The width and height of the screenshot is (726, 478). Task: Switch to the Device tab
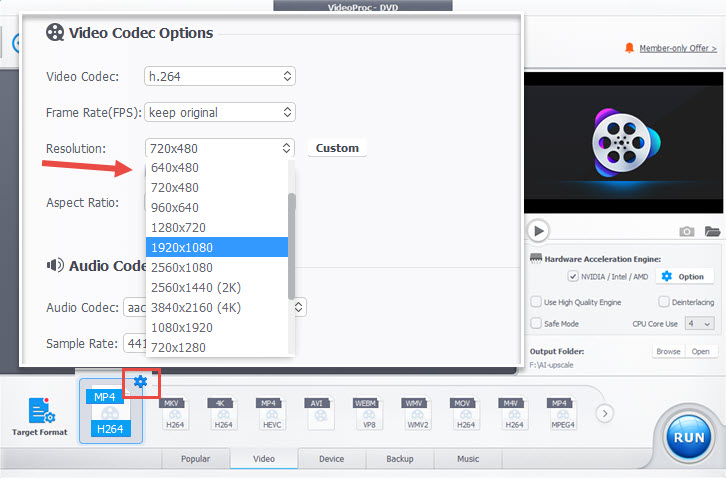tap(332, 459)
